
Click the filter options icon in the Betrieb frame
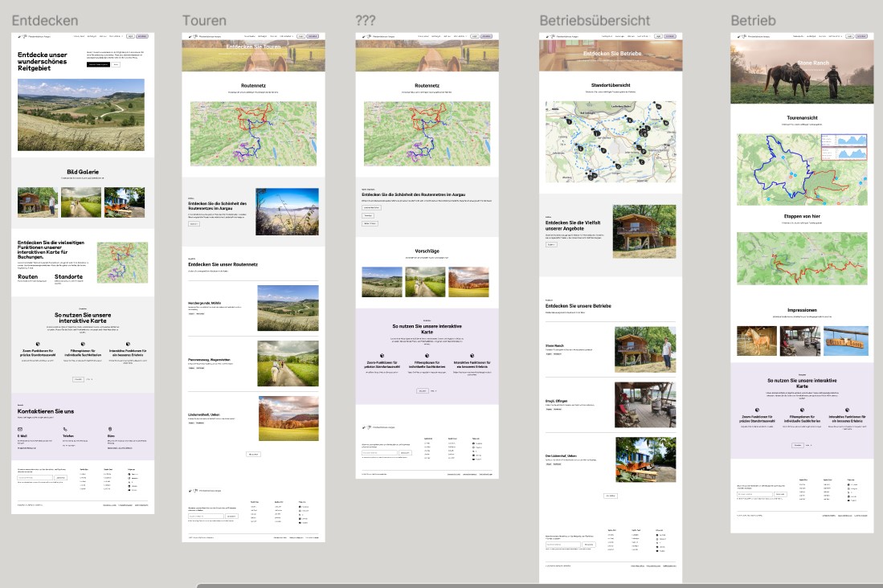[801, 409]
